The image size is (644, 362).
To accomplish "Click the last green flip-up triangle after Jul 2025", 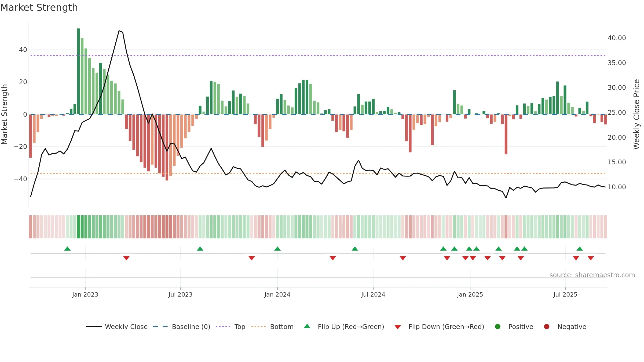I will tap(580, 249).
